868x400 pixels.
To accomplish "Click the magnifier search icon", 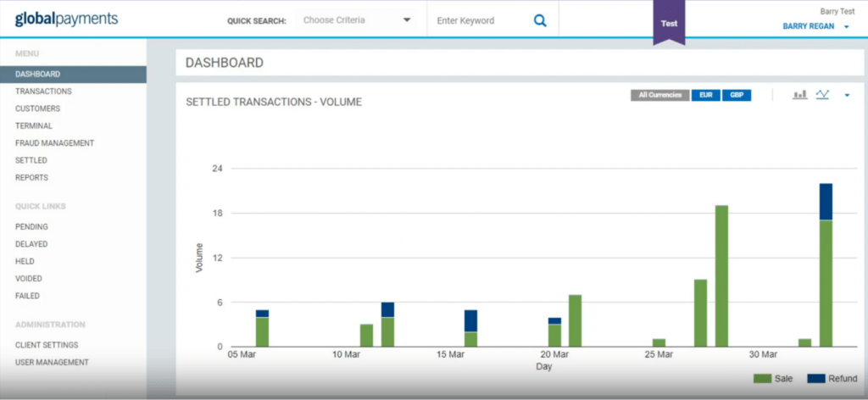I will pos(540,21).
